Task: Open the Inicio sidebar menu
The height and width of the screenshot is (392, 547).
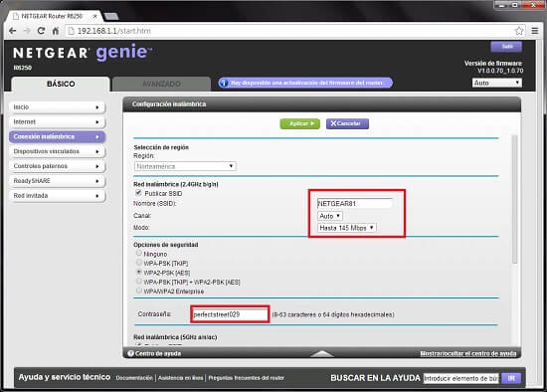Action: (x=57, y=107)
